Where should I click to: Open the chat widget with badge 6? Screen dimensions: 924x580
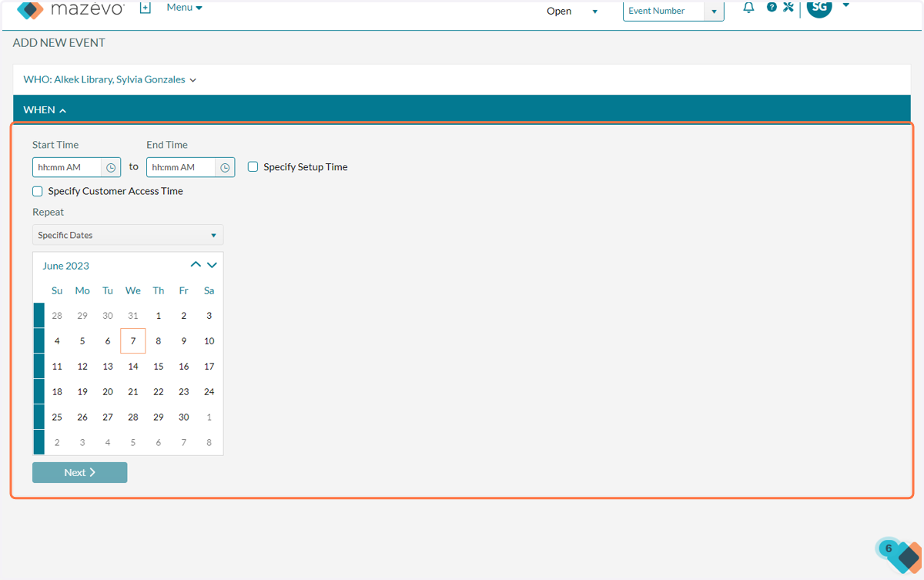click(x=899, y=555)
